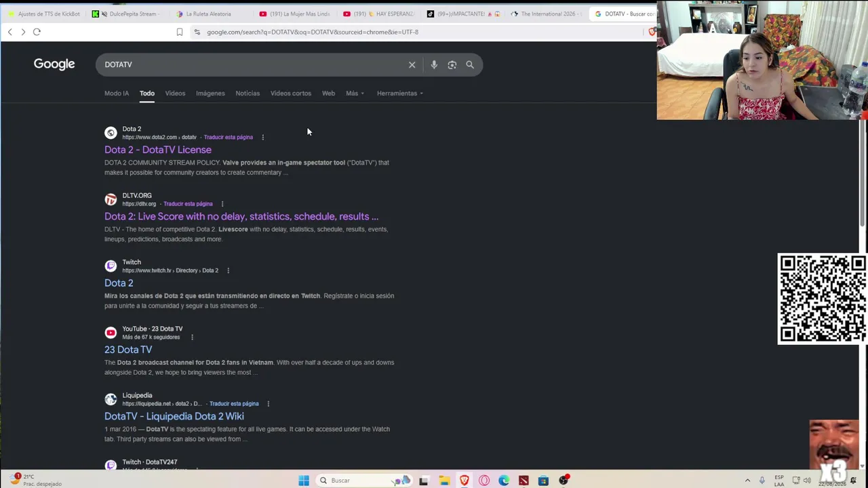Open the Google logo homepage link
The image size is (868, 488).
[x=54, y=64]
